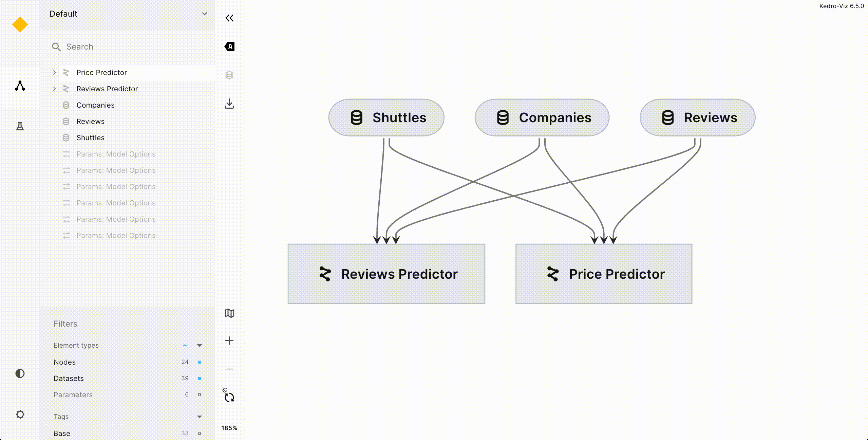This screenshot has height=440, width=868.
Task: Expand the Element types filter section
Action: pos(200,345)
